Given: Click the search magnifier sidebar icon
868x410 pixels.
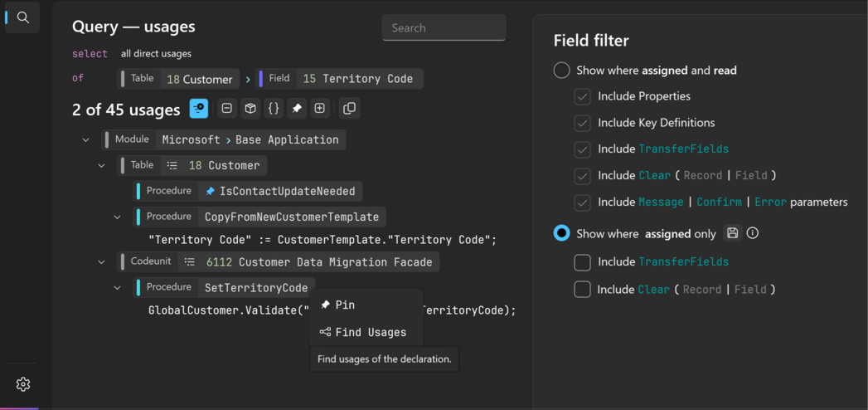Looking at the screenshot, I should click(22, 17).
